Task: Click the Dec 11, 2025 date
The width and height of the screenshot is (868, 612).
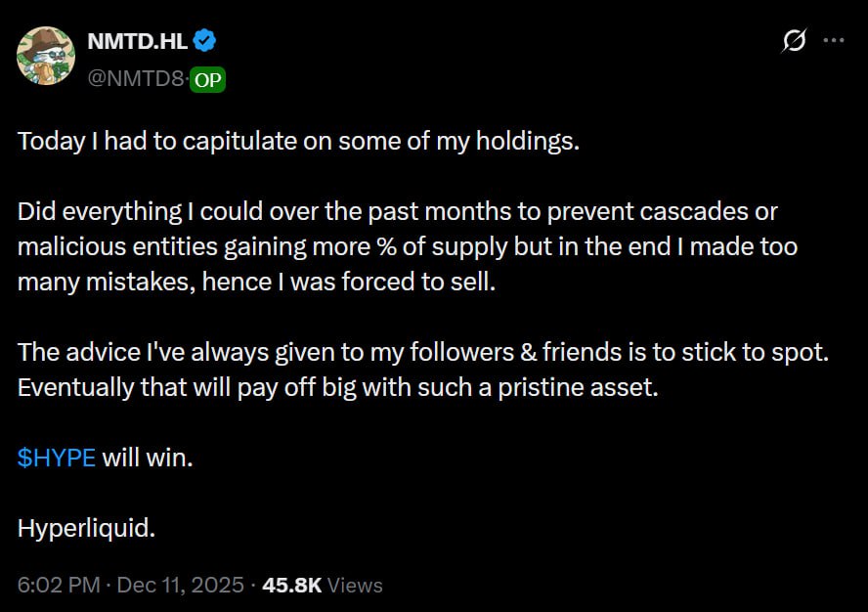Action: pyautogui.click(x=181, y=585)
